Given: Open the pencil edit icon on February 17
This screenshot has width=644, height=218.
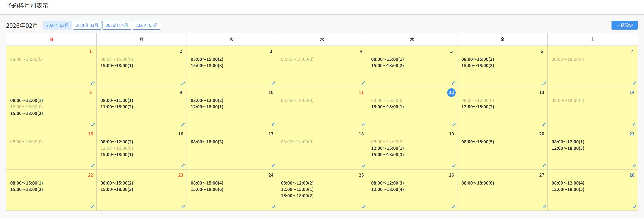Looking at the screenshot, I should click(x=273, y=166).
